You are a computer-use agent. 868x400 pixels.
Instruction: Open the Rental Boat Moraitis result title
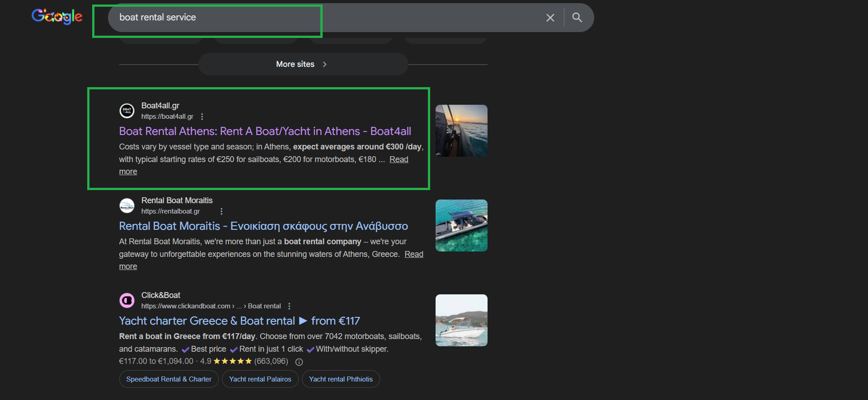(263, 226)
